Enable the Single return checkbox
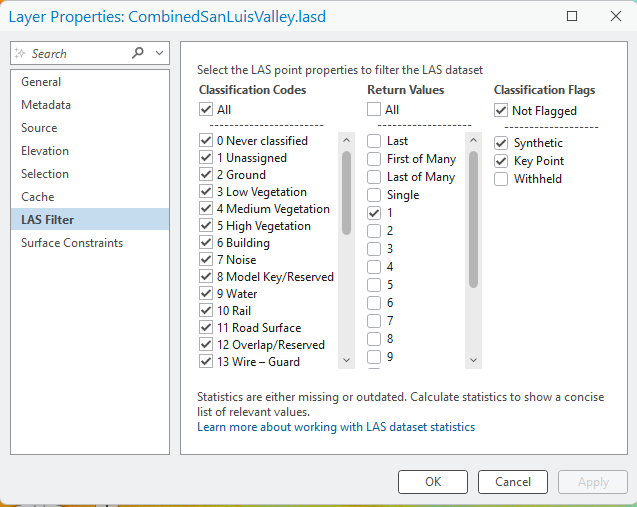Image resolution: width=637 pixels, height=507 pixels. pos(374,195)
